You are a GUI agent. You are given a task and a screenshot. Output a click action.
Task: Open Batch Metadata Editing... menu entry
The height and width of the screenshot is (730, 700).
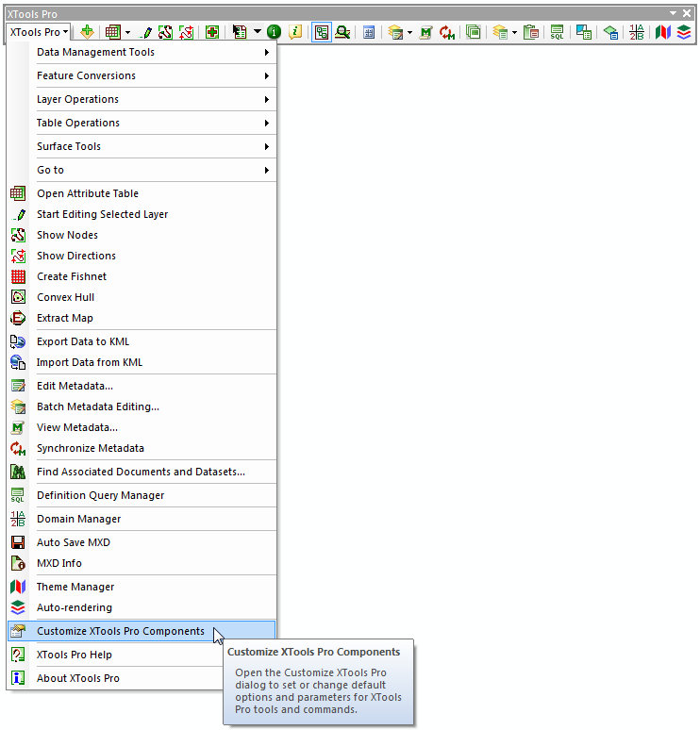(x=142, y=406)
